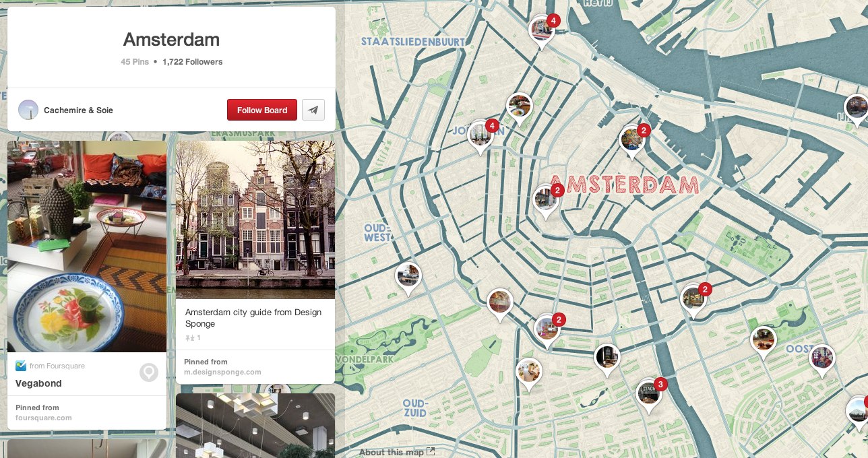Click the from Foursquare attribution text
Screen dimensions: 868x458
[57, 366]
